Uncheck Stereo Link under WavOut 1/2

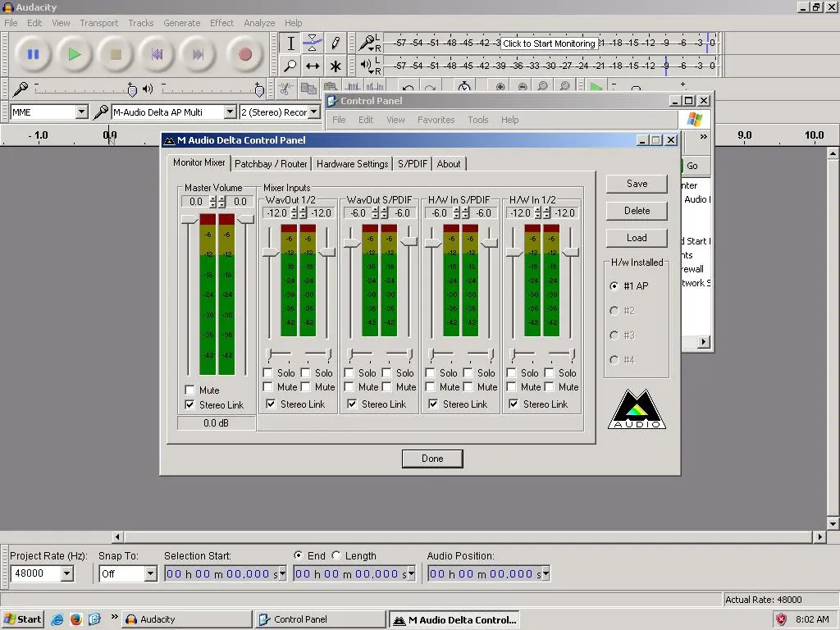[271, 404]
